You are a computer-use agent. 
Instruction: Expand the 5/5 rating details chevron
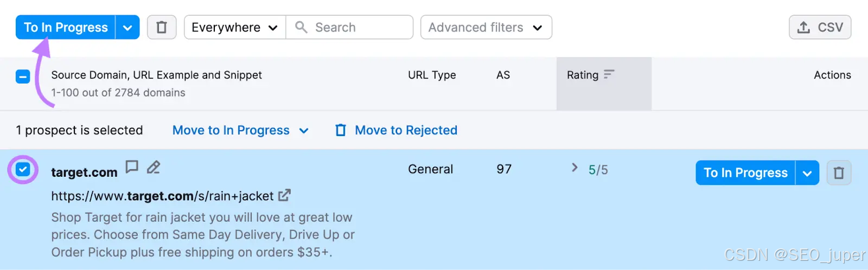click(575, 168)
